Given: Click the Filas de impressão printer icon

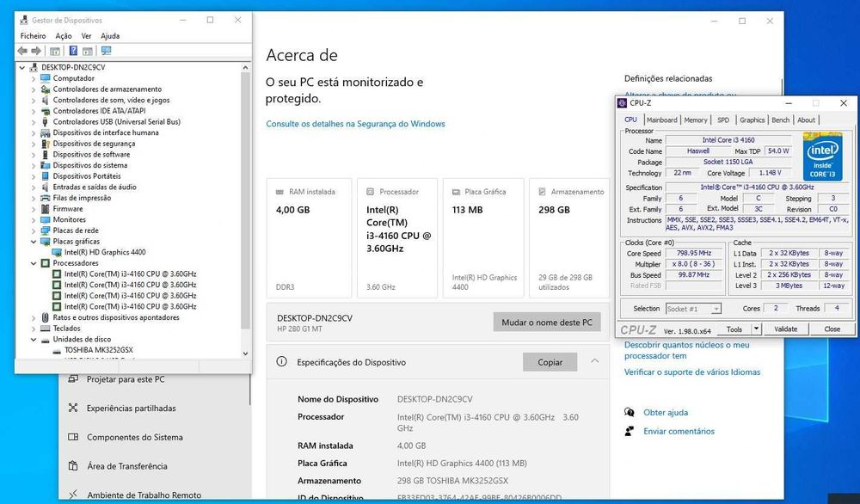Looking at the screenshot, I should point(46,198).
